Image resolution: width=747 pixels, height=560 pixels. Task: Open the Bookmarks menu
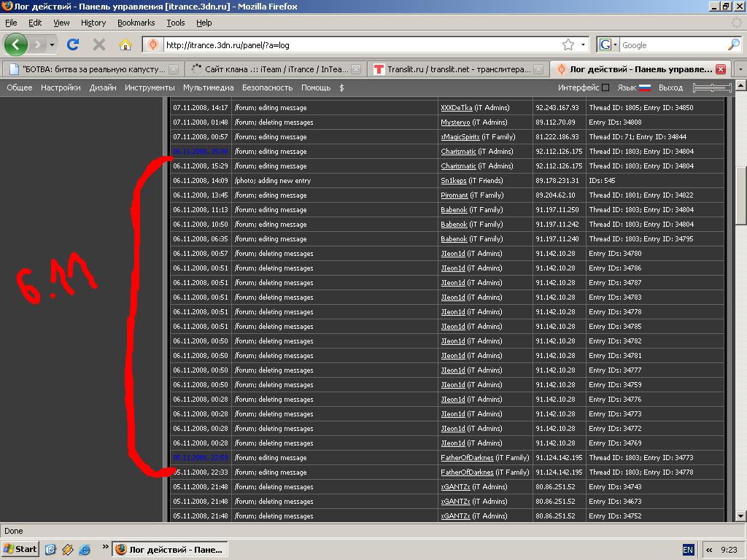click(x=136, y=23)
